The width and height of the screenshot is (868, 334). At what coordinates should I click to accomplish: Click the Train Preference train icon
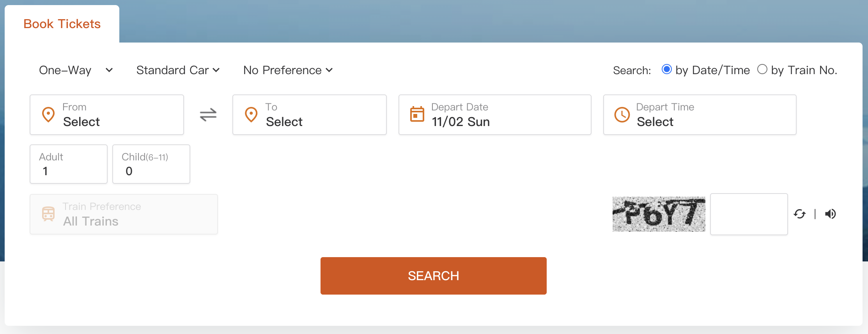pos(48,214)
